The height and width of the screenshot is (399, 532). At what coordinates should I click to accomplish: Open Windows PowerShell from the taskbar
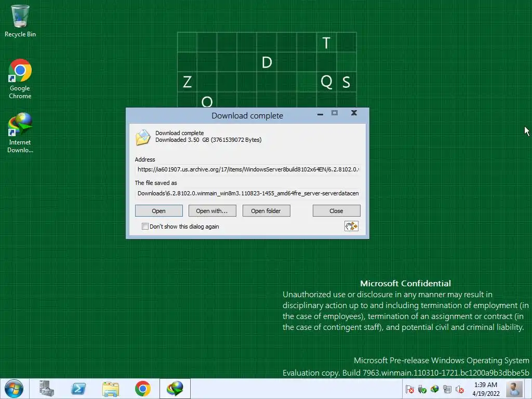(x=78, y=389)
